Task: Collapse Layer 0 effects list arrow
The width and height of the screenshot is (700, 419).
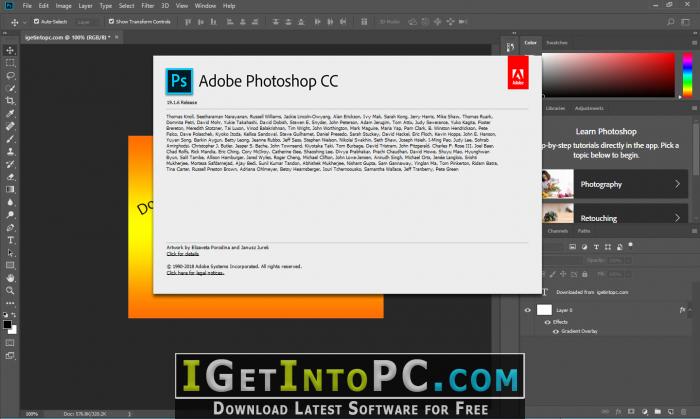Action: 690,310
